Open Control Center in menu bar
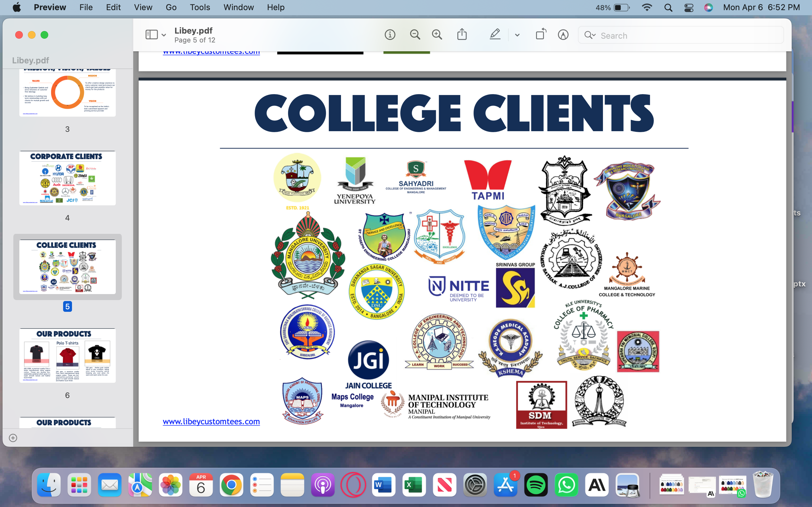Screen dimensions: 812x507 [x=689, y=7]
